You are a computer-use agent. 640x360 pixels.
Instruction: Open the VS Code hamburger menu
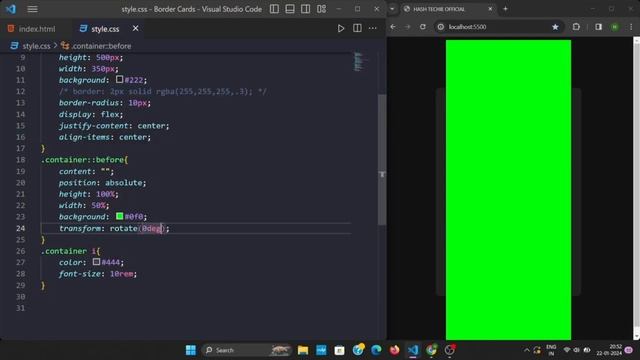click(32, 9)
